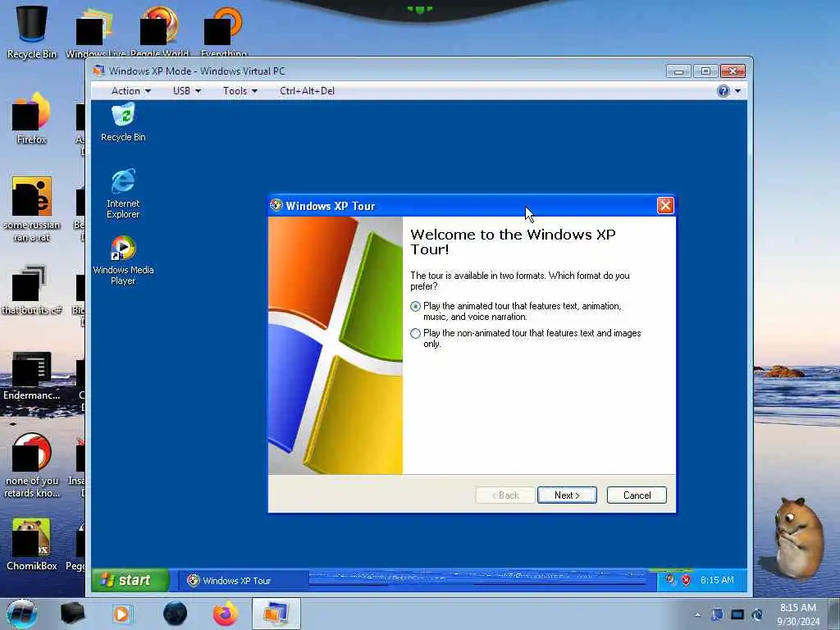Open the Endermanc... desktop icon
This screenshot has height=630, width=840.
click(x=32, y=376)
